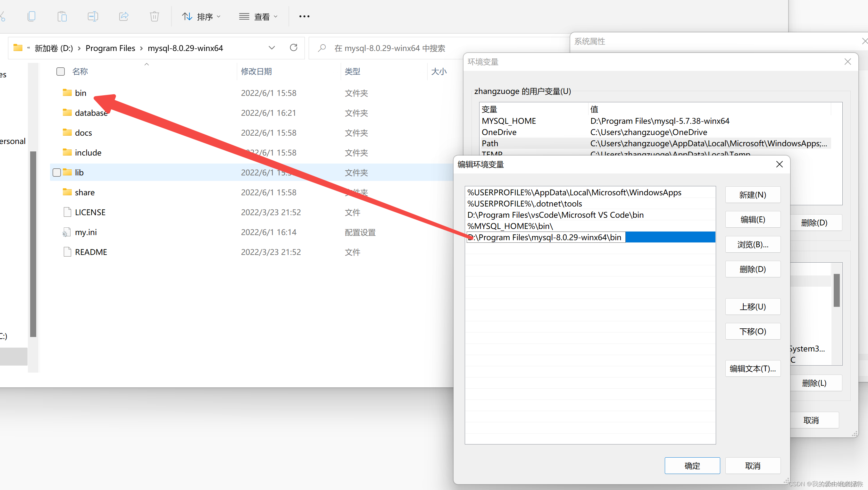The height and width of the screenshot is (490, 868).
Task: Click the mysql-8.0.29-winx64 breadcrumb
Action: 185,48
